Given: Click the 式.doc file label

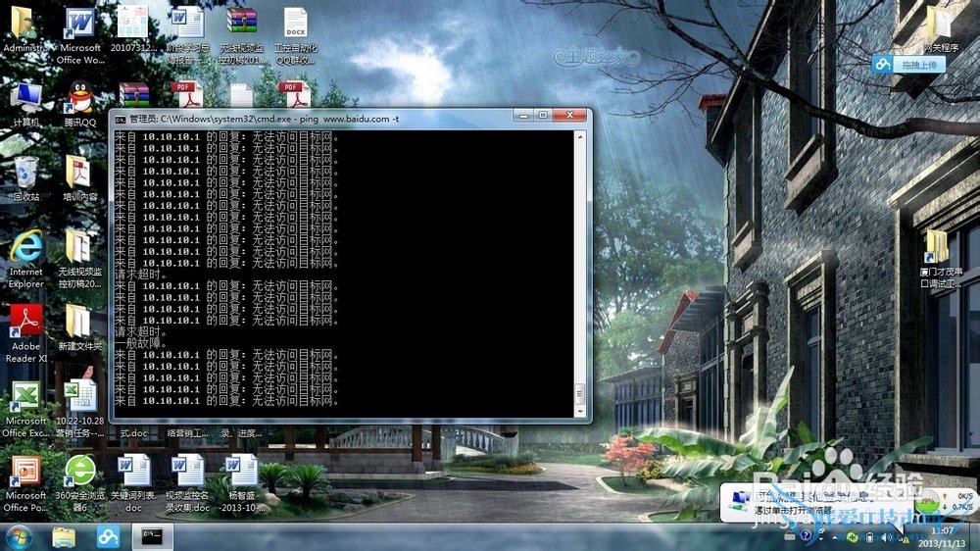Looking at the screenshot, I should (133, 432).
